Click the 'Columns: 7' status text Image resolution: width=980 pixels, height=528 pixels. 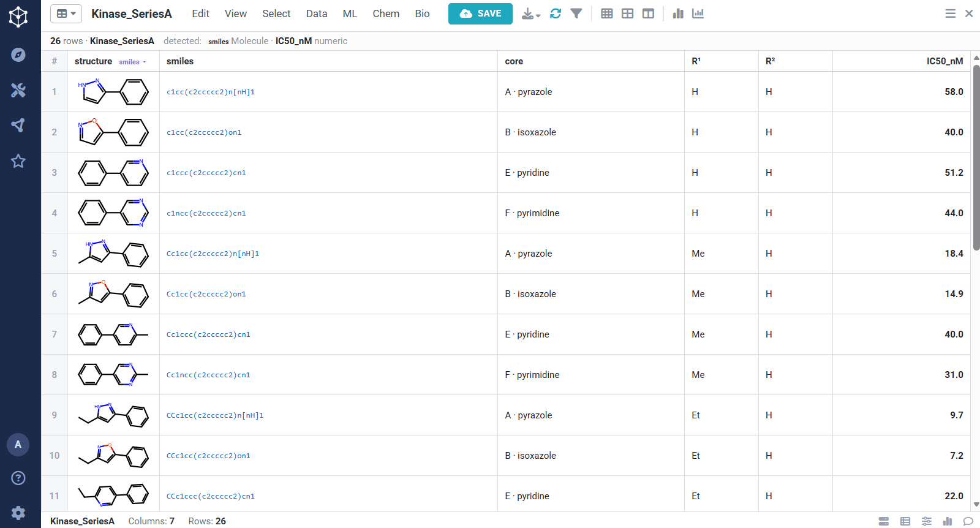[151, 521]
